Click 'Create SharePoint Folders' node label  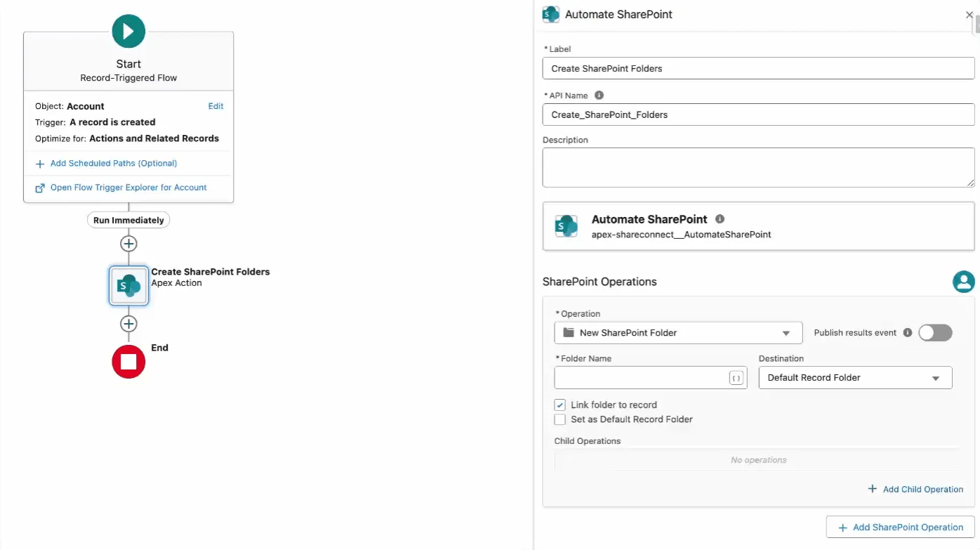211,272
